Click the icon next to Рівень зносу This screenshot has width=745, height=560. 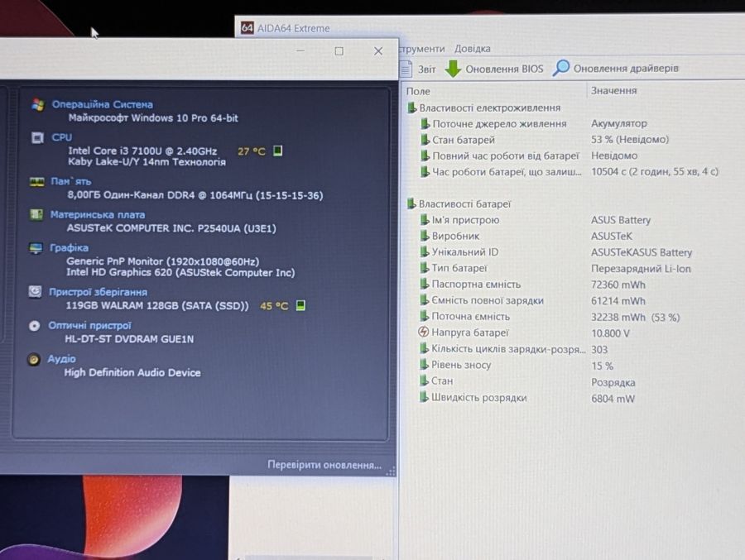424,365
